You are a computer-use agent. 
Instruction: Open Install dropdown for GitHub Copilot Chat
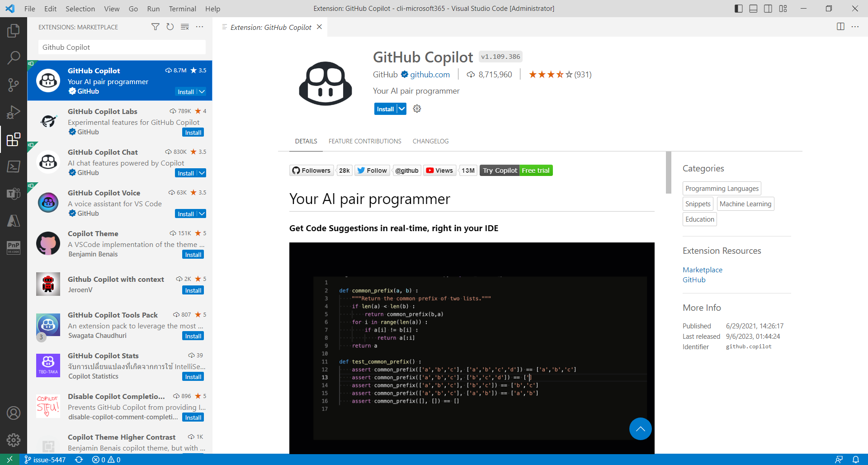pyautogui.click(x=202, y=173)
